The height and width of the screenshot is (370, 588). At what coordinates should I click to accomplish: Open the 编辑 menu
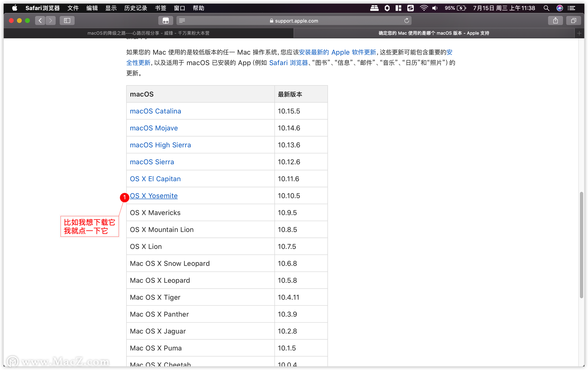[x=92, y=8]
